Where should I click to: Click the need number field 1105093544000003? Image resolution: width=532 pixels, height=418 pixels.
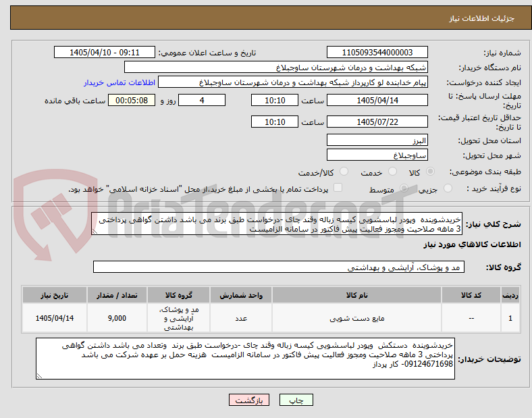377,52
